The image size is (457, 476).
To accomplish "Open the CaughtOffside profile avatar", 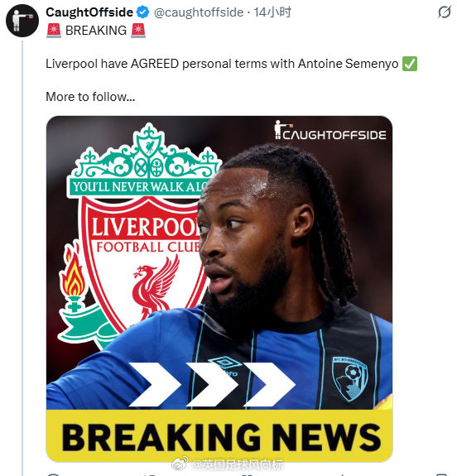I will pos(22,21).
